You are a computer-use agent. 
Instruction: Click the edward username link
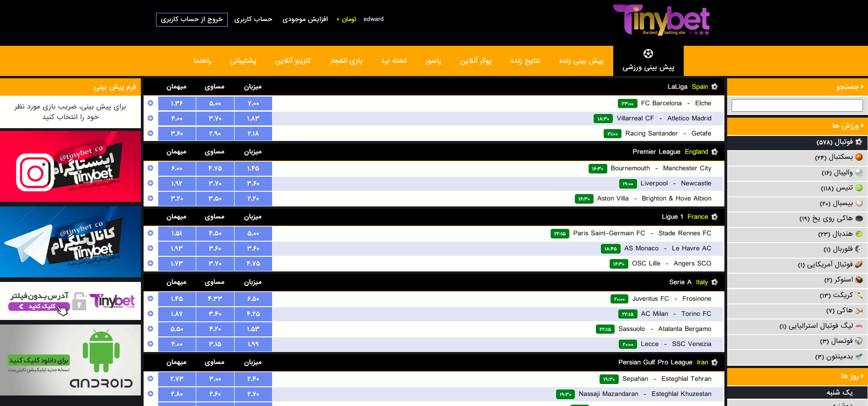[374, 19]
